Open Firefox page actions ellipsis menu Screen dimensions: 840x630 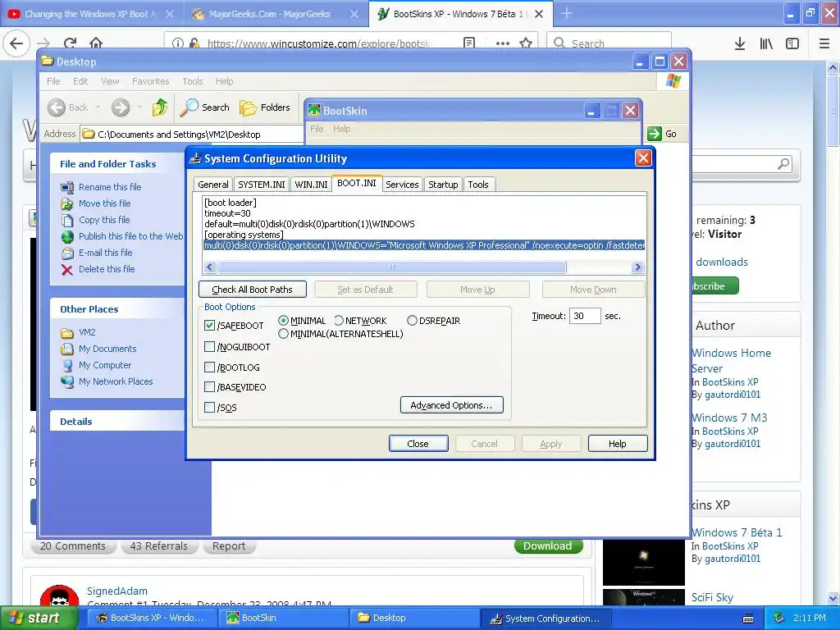pyautogui.click(x=503, y=43)
